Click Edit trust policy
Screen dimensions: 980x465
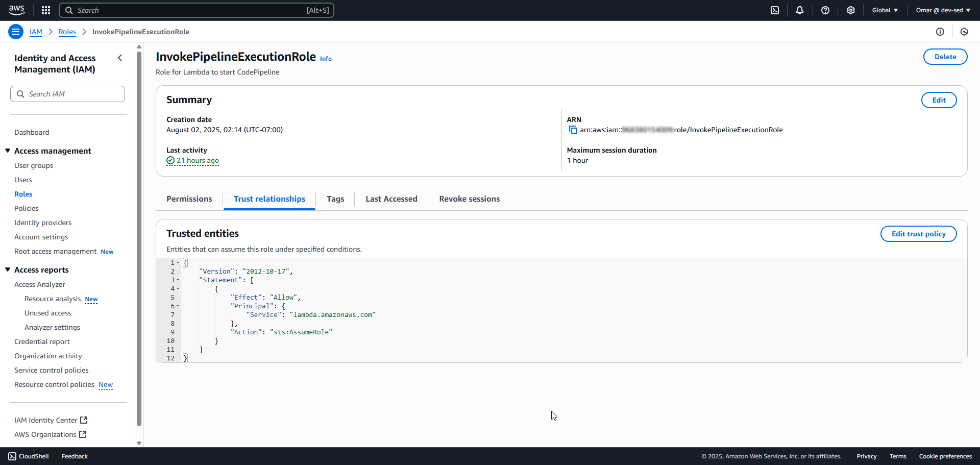(919, 234)
